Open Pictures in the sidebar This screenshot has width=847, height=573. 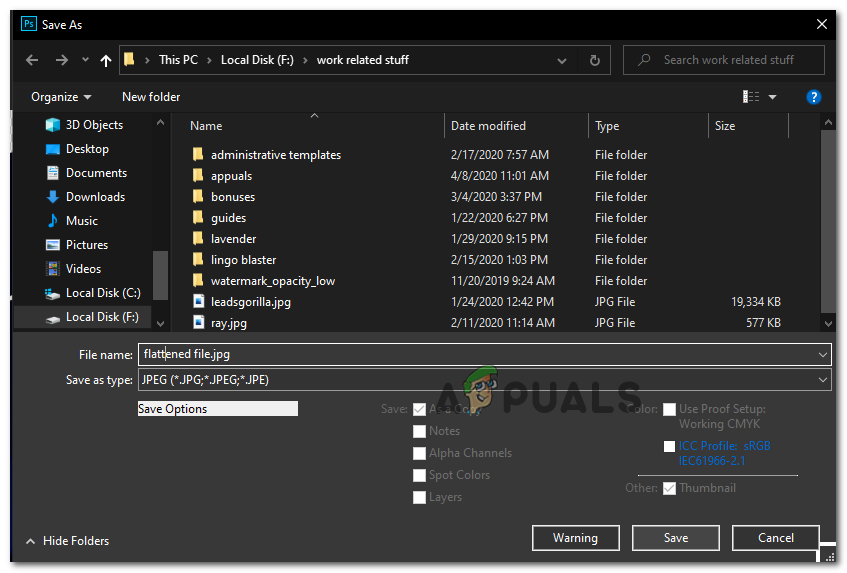coord(77,245)
